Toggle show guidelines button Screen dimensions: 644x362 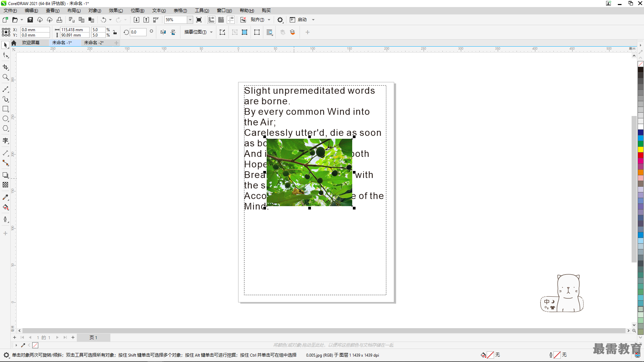pyautogui.click(x=231, y=20)
